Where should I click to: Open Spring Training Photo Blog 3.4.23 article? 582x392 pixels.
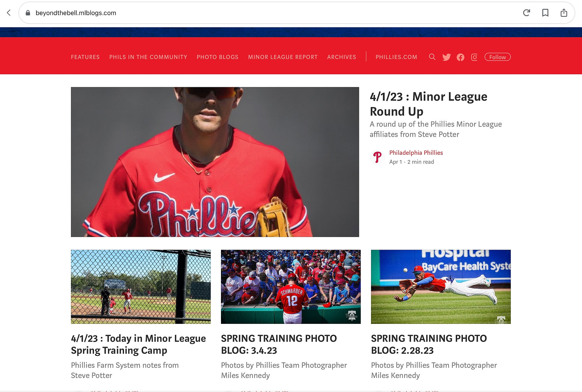pyautogui.click(x=279, y=344)
